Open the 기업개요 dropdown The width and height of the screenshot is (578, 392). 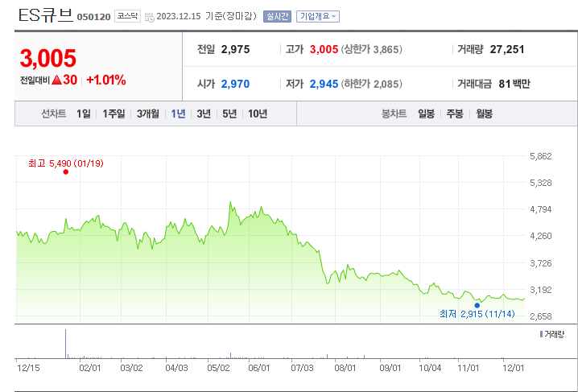[318, 17]
